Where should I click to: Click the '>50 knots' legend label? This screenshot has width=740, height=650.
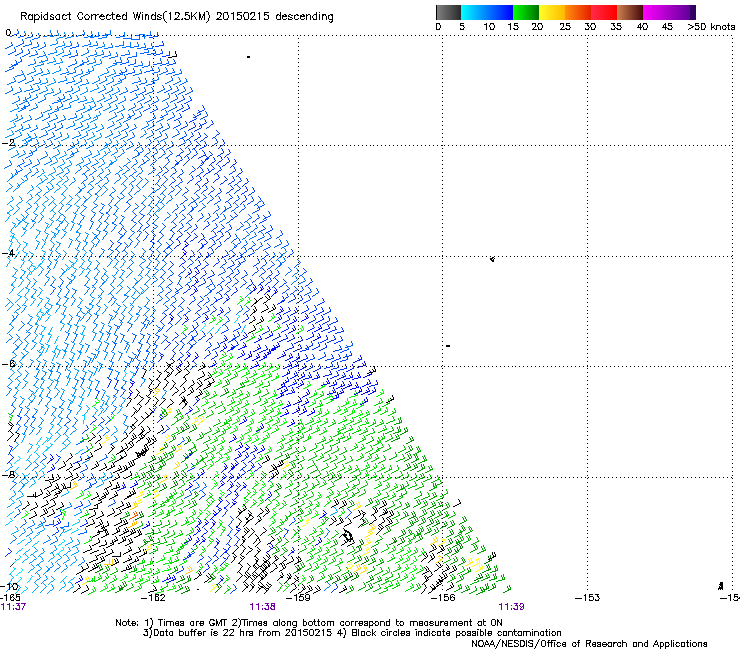(711, 27)
